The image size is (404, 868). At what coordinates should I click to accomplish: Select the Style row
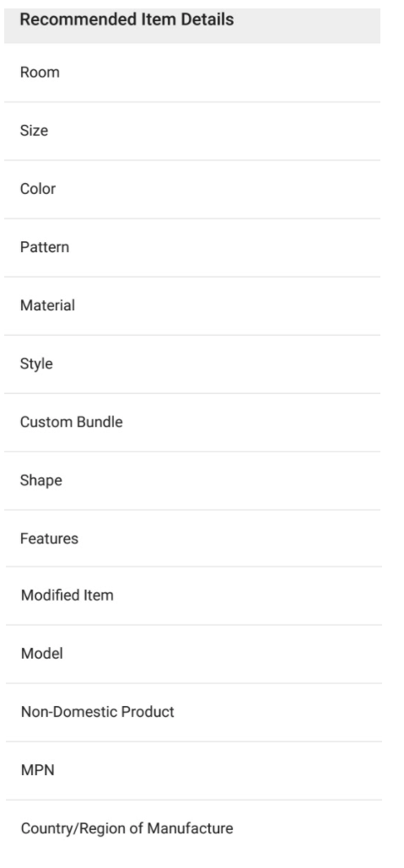pos(192,364)
